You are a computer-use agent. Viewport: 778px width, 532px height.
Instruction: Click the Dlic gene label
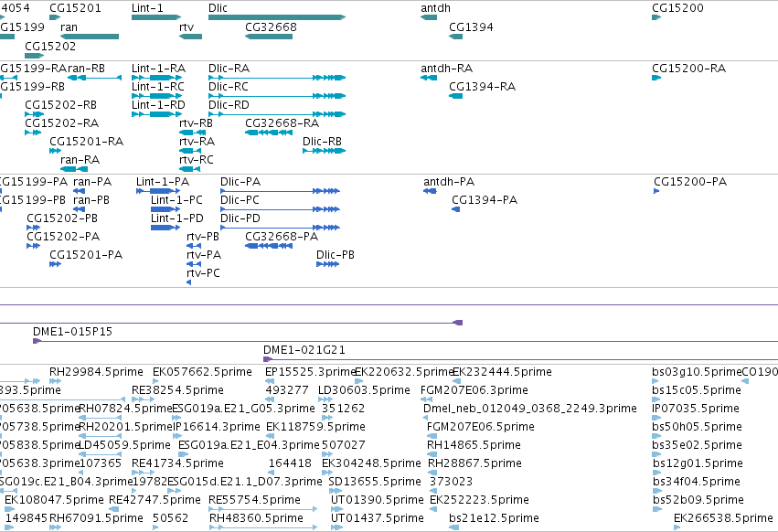point(218,8)
